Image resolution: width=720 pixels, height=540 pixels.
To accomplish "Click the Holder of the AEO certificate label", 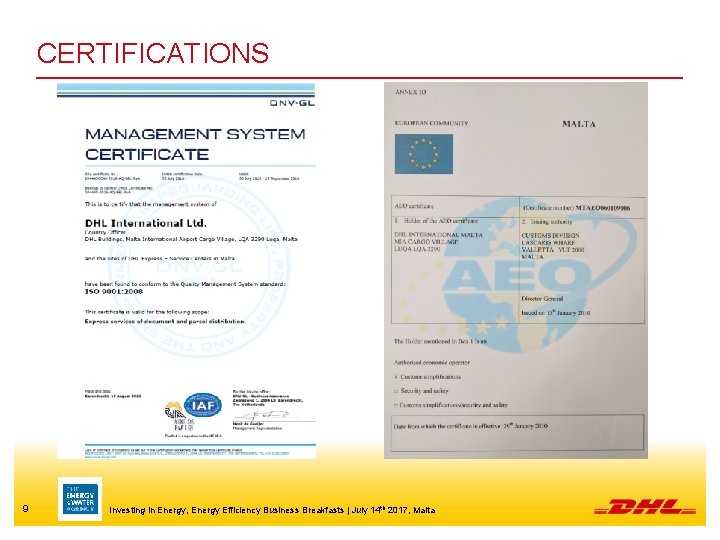I will point(436,221).
